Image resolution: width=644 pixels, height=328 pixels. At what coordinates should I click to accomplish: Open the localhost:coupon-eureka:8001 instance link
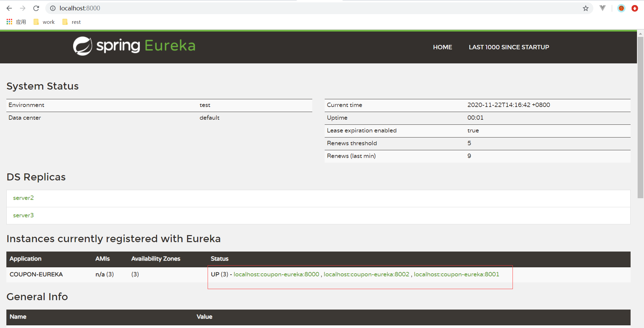coord(457,274)
